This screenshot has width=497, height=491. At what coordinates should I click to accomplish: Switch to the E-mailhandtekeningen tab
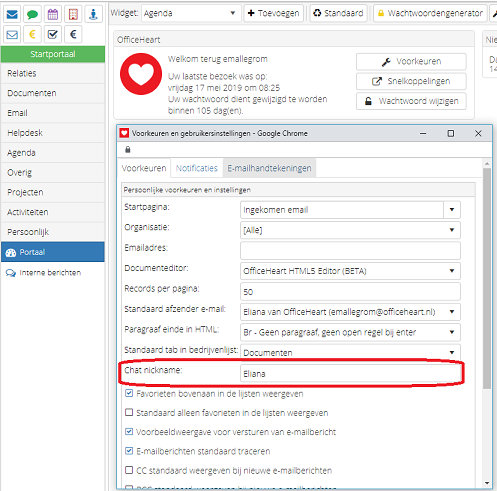point(269,168)
